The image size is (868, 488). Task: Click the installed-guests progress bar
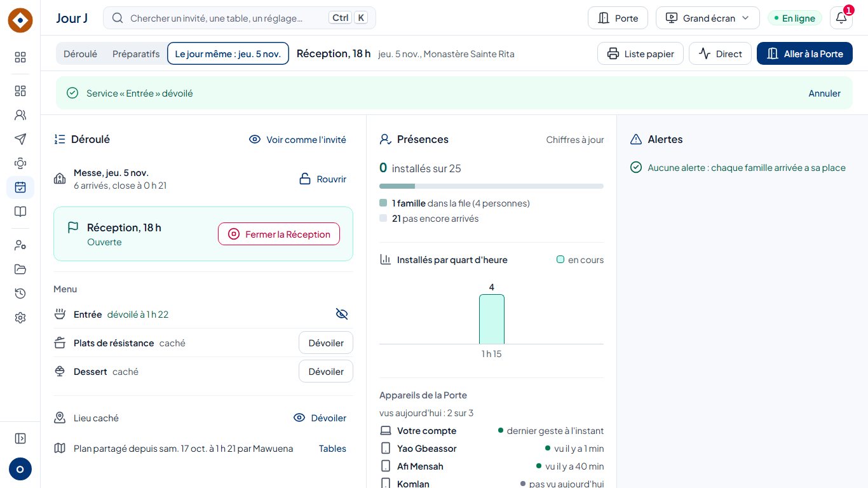click(x=491, y=186)
